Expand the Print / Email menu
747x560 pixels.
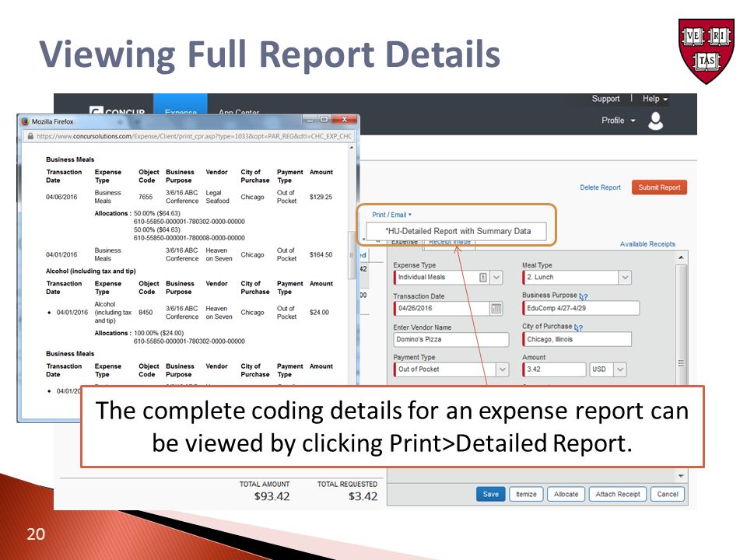coord(391,215)
